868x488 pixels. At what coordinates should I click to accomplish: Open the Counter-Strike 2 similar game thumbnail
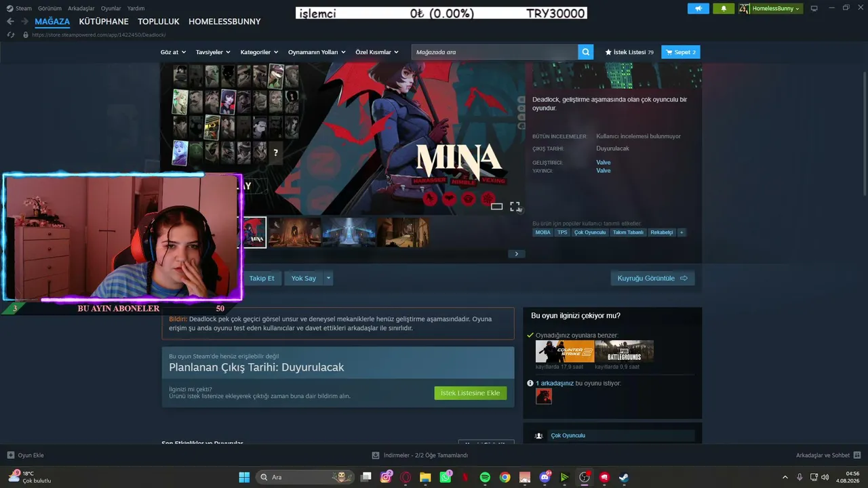565,351
